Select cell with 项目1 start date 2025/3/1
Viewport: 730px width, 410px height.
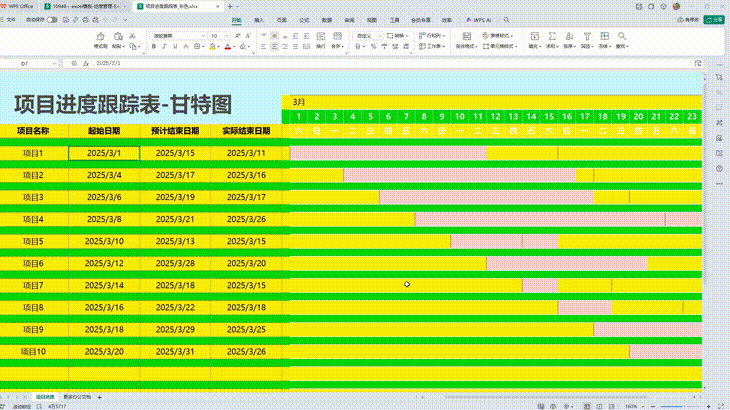[x=104, y=153]
